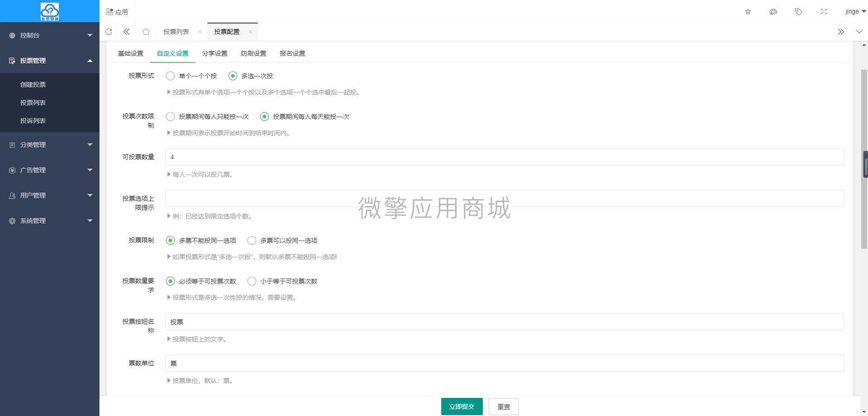Image resolution: width=868 pixels, height=416 pixels.
Task: Open the theme palette icon
Action: point(773,12)
